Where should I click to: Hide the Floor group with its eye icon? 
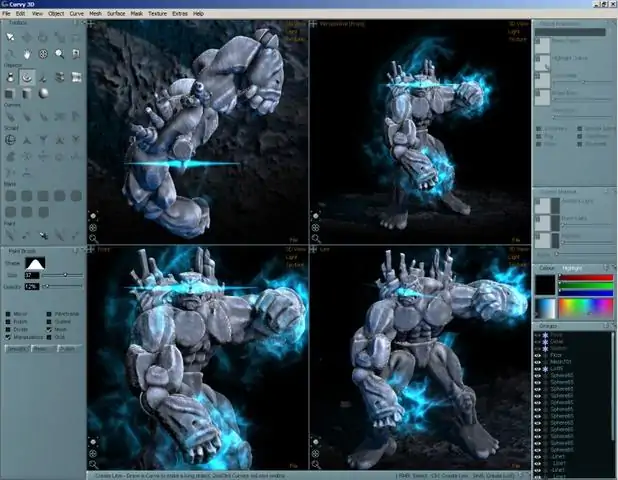tap(537, 355)
